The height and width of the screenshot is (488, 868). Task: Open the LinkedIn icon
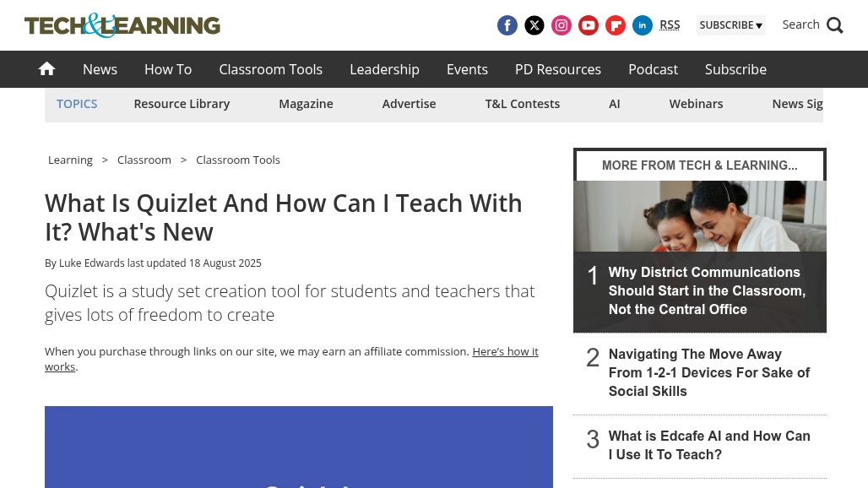click(x=643, y=25)
